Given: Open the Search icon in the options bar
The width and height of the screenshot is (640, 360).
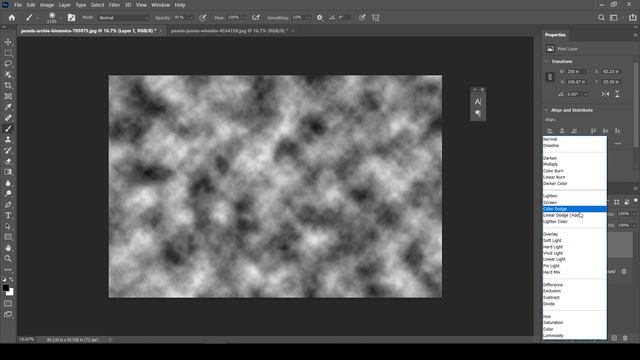Looking at the screenshot, I should pyautogui.click(x=601, y=18).
